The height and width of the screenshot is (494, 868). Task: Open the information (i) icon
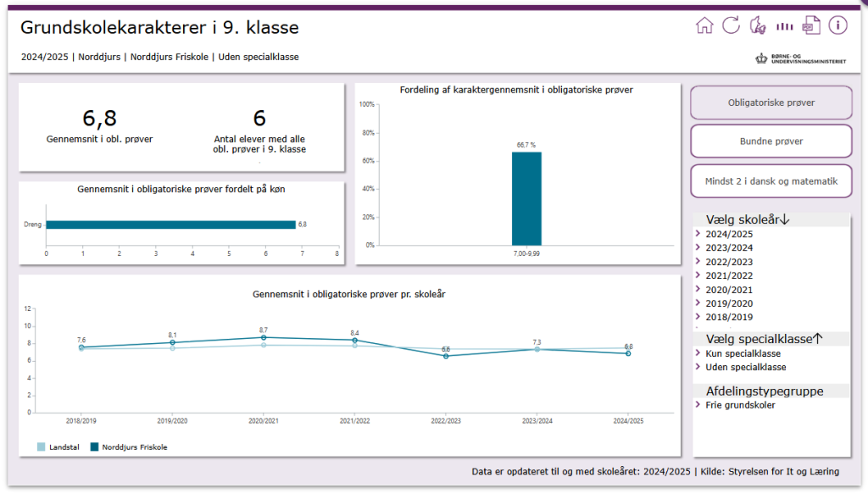[838, 25]
